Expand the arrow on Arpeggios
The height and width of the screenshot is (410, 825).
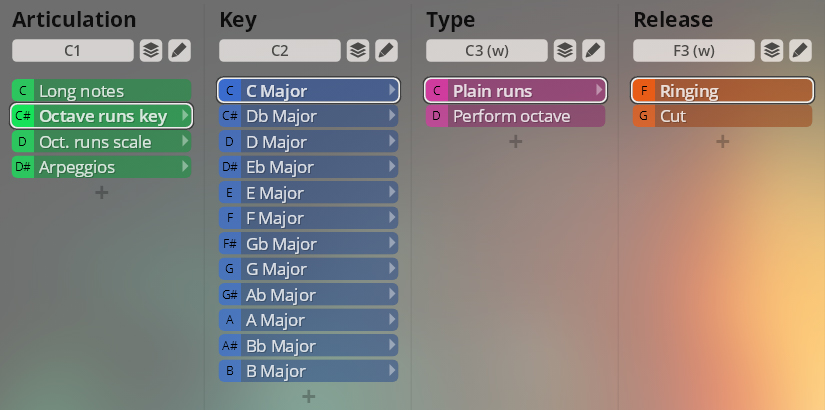[x=185, y=168]
